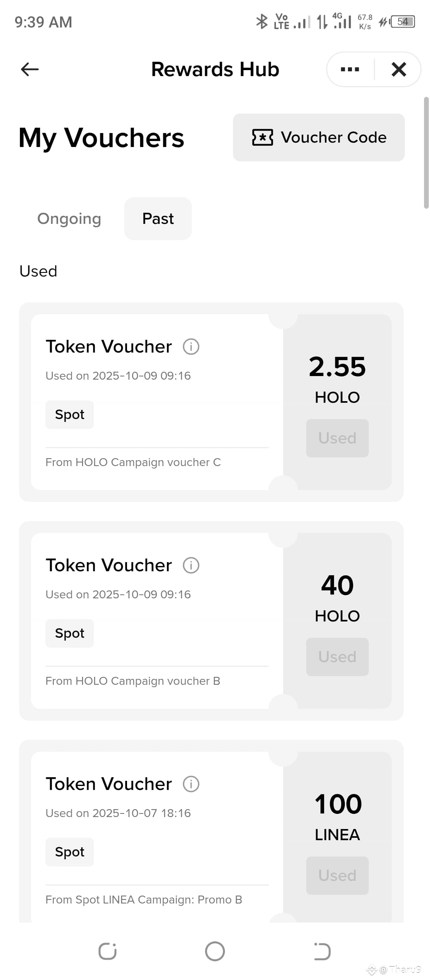The height and width of the screenshot is (980, 430).
Task: Tap the Android back navigation icon
Action: pyautogui.click(x=322, y=952)
